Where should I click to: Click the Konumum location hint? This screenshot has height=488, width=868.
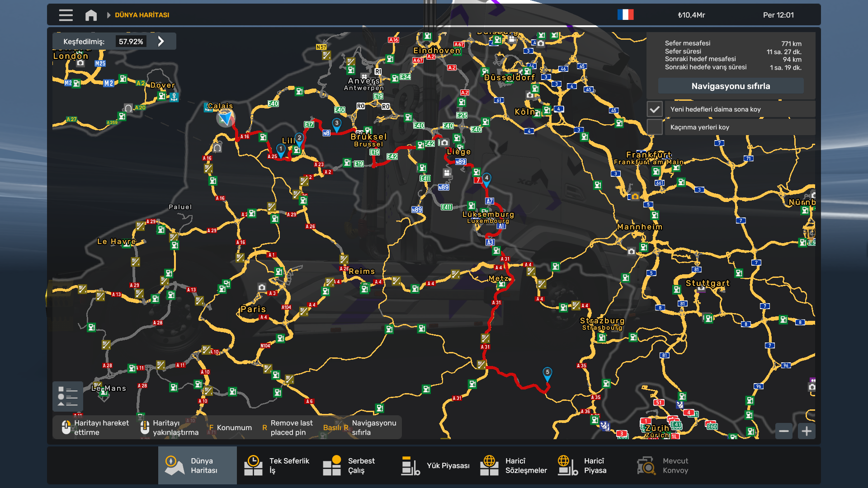click(x=230, y=427)
